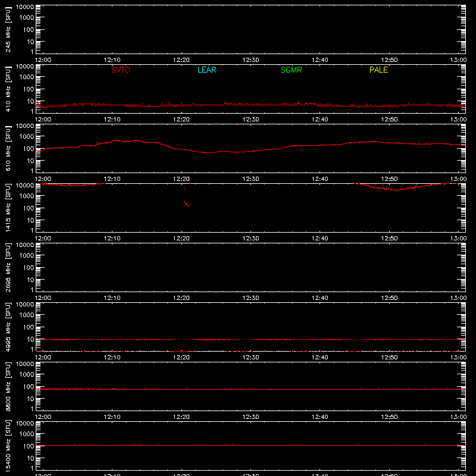Image resolution: width=476 pixels, height=476 pixels.
Task: Click the red SVTO station label
Action: click(121, 70)
